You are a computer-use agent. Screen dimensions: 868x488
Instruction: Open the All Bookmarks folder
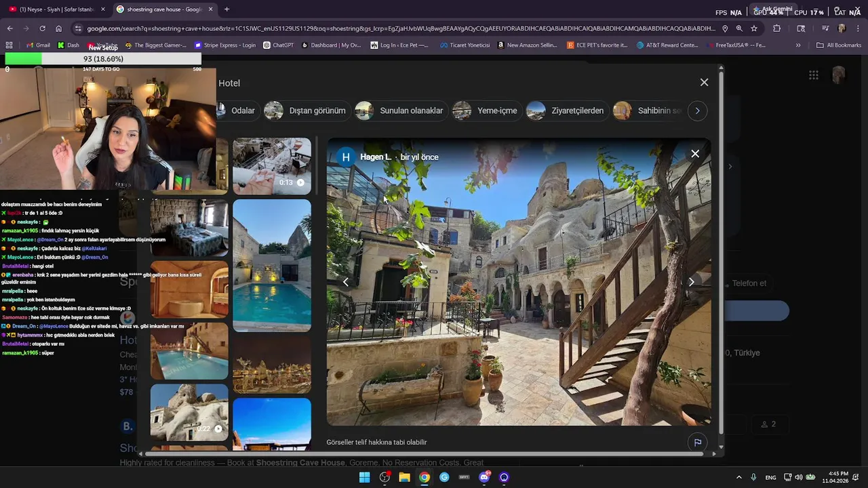839,45
